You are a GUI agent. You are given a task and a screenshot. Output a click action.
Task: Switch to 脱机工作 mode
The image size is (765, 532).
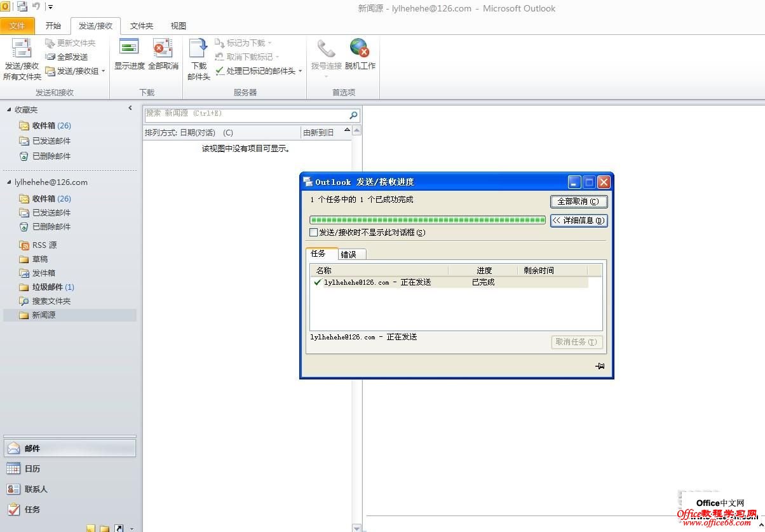360,57
